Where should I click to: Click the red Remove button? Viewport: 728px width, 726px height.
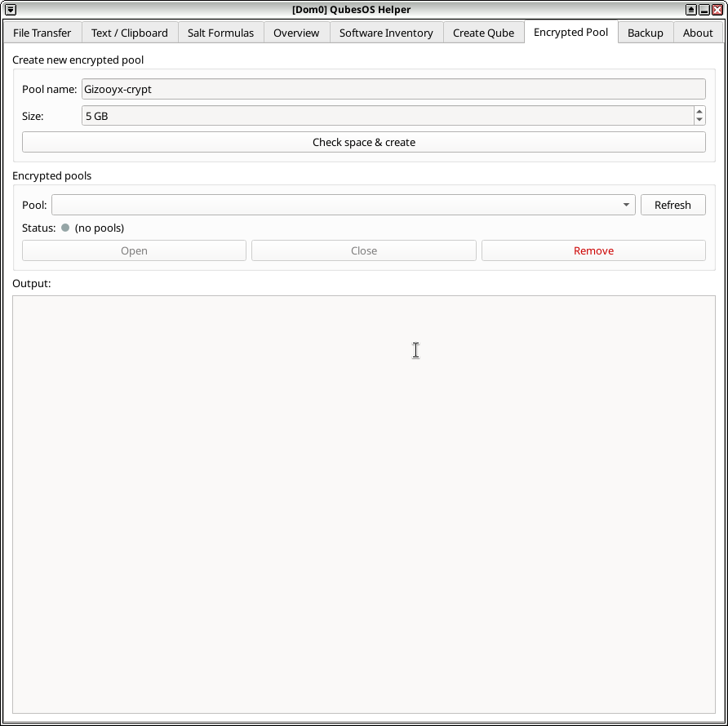tap(593, 250)
